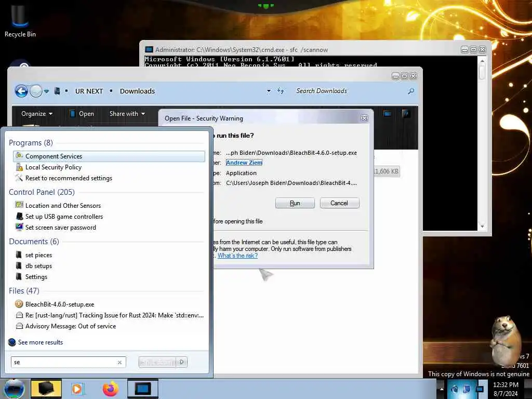The width and height of the screenshot is (532, 399).
Task: Click the Files (47) category header
Action: (24, 291)
